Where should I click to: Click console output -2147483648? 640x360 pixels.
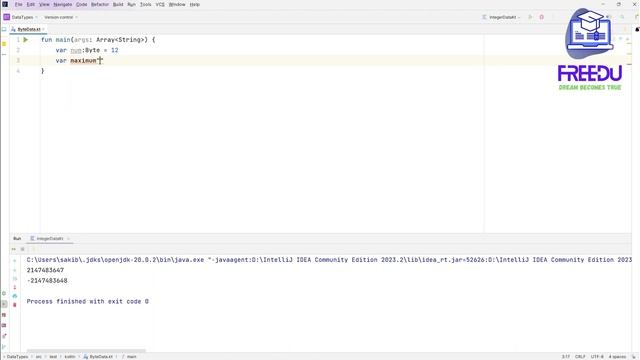click(x=47, y=281)
